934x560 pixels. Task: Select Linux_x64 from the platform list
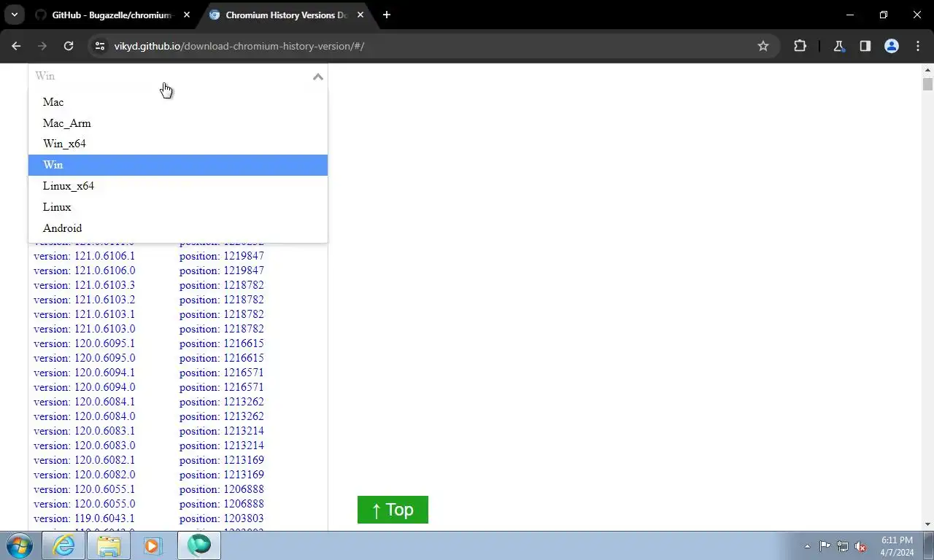point(178,186)
